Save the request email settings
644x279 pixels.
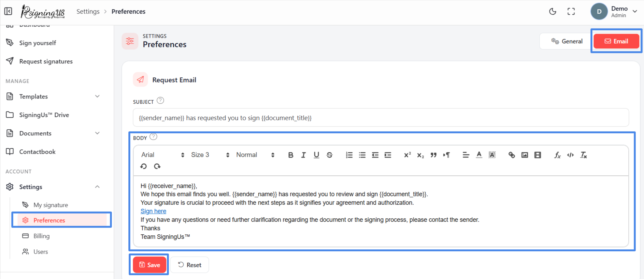[149, 265]
